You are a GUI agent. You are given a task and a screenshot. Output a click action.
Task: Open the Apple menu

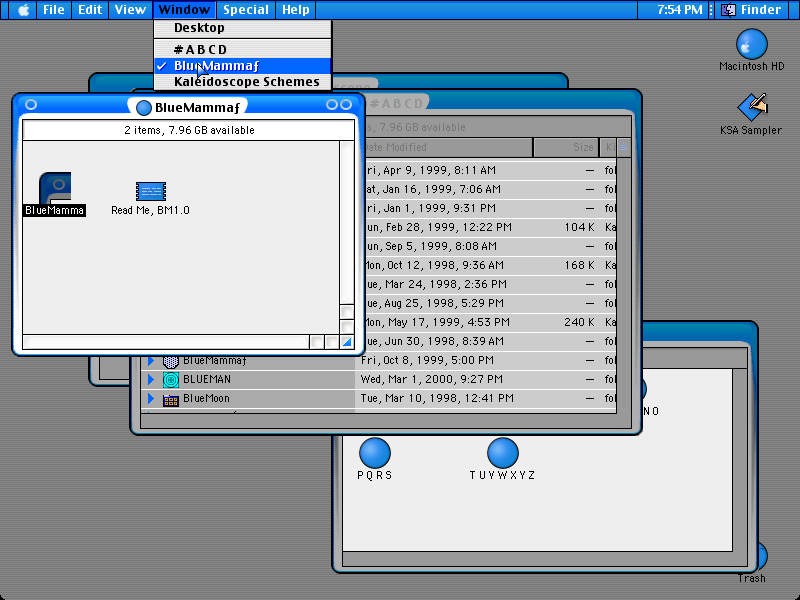tap(23, 10)
